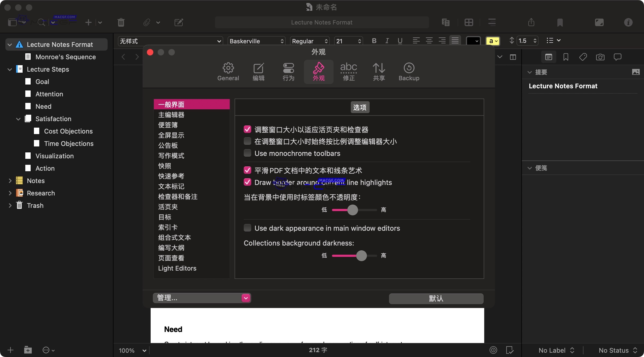Enable Use dark appearance in main window editors
This screenshot has height=357, width=644.
tap(247, 228)
